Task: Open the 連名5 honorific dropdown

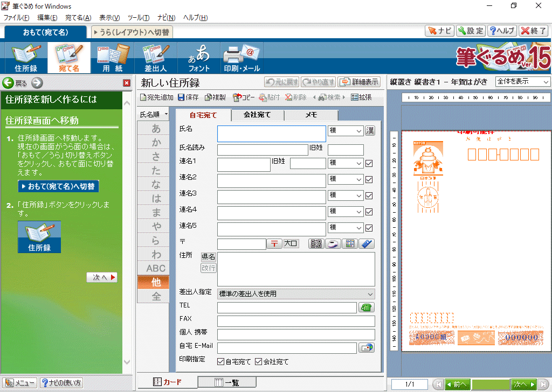Action: 346,228
